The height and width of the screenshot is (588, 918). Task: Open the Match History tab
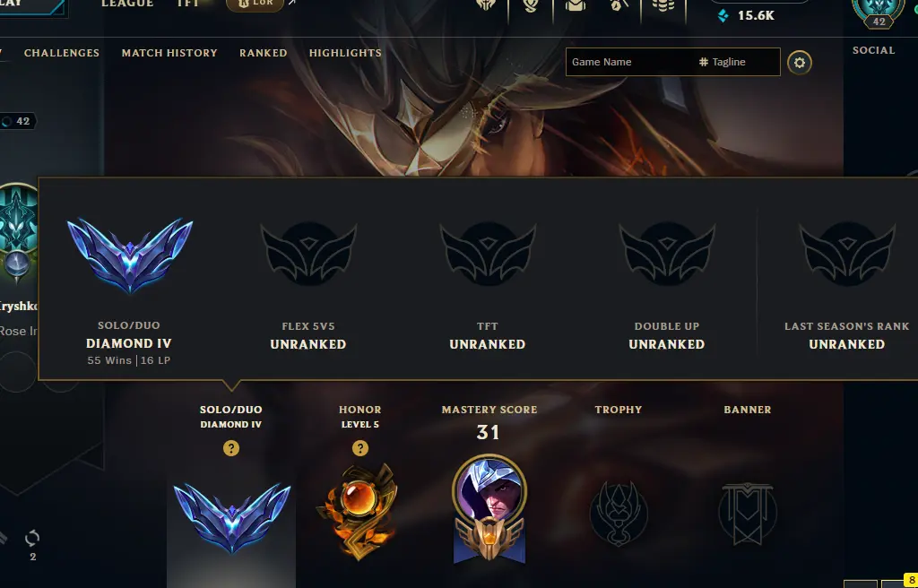click(x=169, y=53)
